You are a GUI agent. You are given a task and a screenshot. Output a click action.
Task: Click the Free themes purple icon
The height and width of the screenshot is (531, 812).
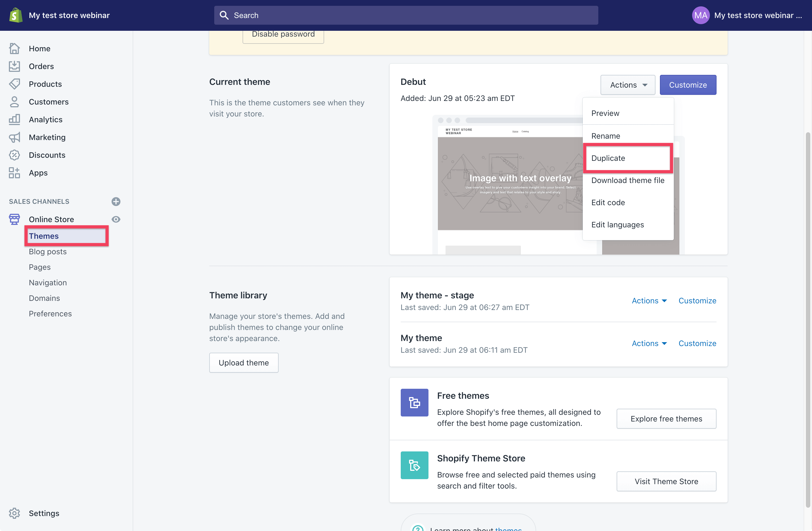[x=414, y=402]
